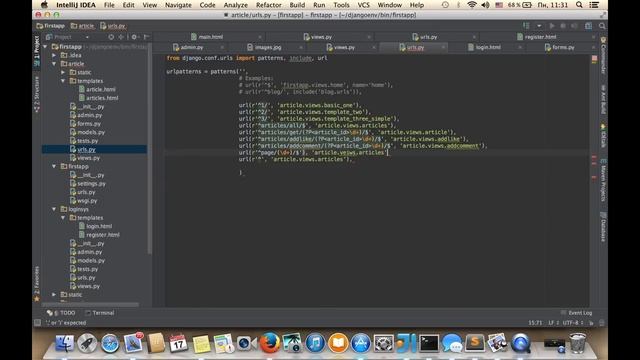Click the Project panel horizontal scrollbar
Screen dimensions: 640x360
[x=90, y=304]
